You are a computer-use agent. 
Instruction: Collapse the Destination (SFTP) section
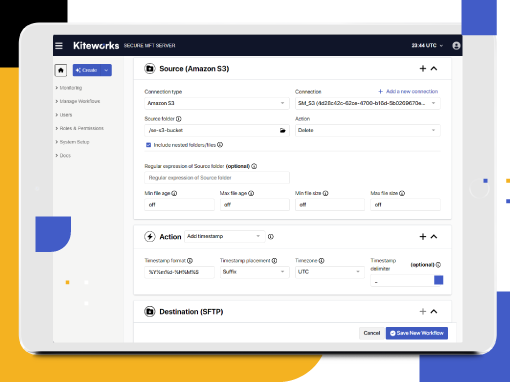tap(434, 311)
